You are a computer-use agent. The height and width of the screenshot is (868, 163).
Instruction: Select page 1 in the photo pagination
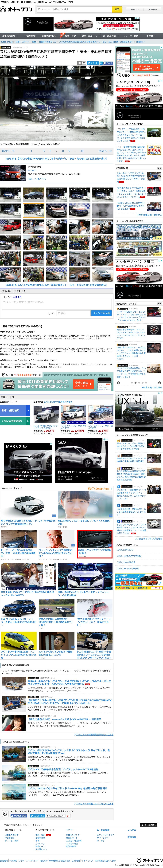31,151
